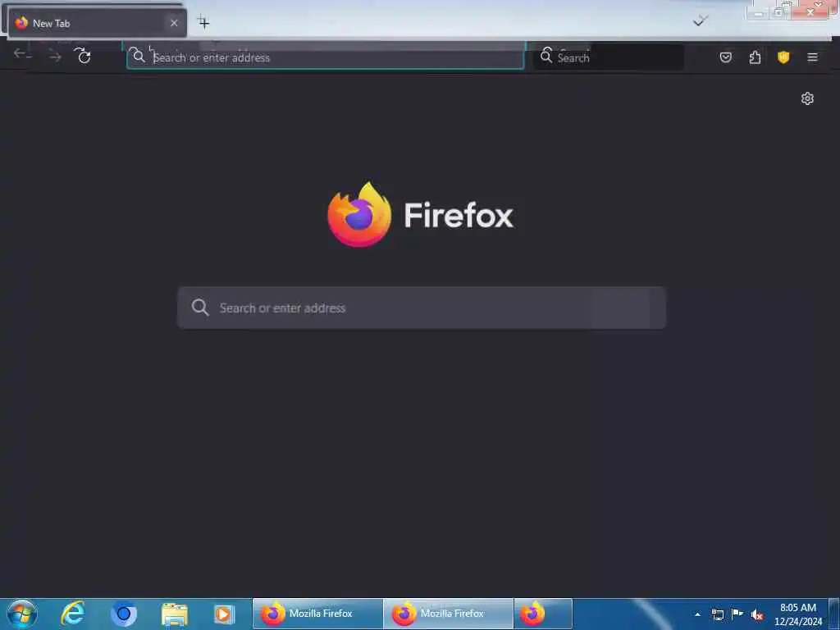840x630 pixels.
Task: Open Action Center flag icon
Action: click(737, 614)
